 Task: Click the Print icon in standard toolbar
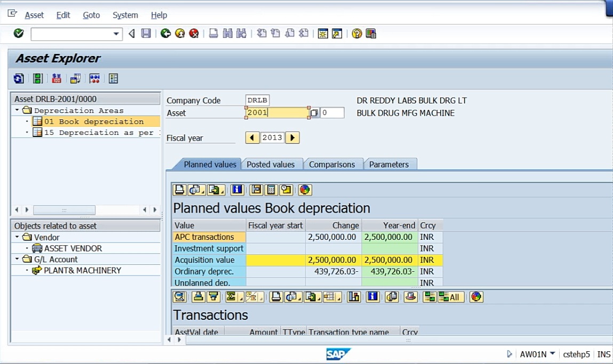pyautogui.click(x=213, y=34)
